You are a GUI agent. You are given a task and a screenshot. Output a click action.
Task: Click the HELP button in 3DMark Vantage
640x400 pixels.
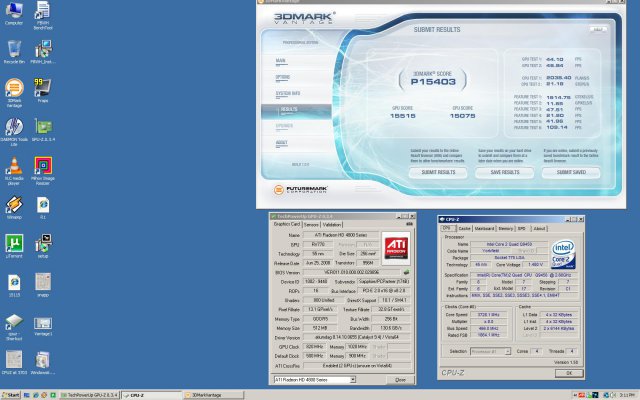[x=598, y=29]
